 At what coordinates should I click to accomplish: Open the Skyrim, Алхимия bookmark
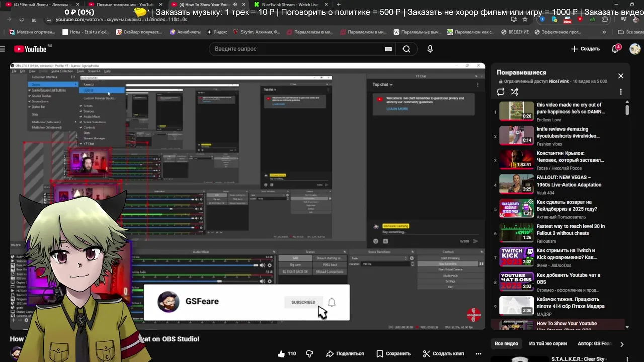click(257, 32)
